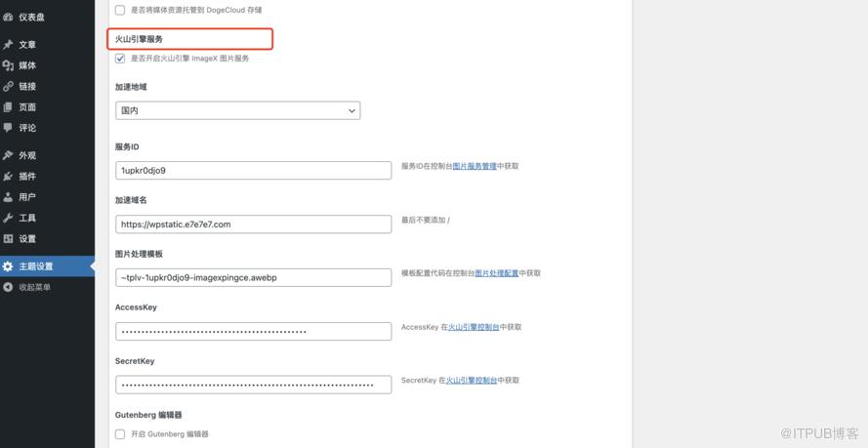Click the 主题设置 gear icon
Viewport: 868px width, 448px height.
click(8, 266)
